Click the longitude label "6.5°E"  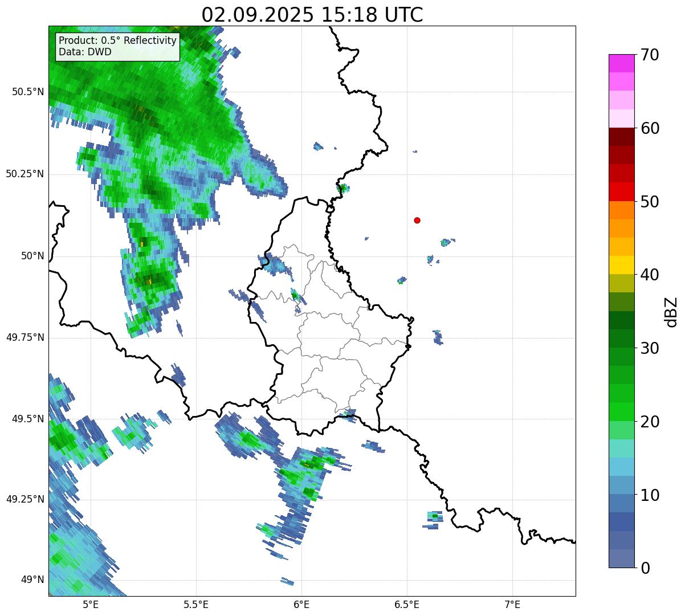point(407,604)
